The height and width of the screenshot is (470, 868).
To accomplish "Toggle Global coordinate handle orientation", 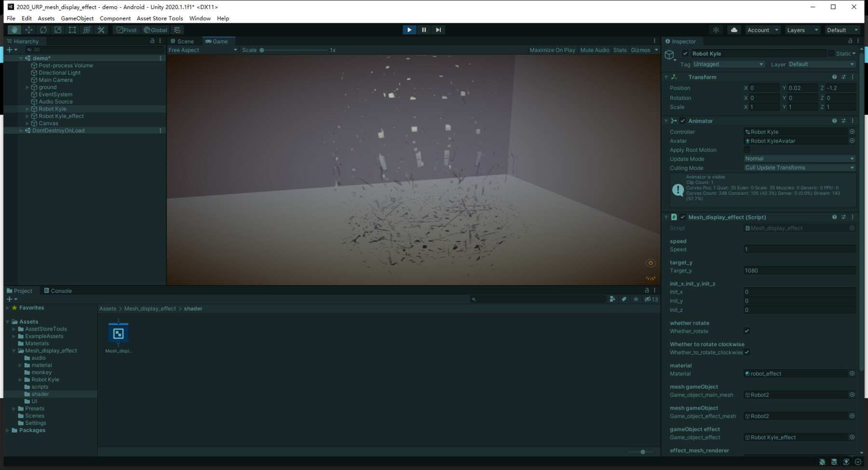I will pyautogui.click(x=155, y=29).
